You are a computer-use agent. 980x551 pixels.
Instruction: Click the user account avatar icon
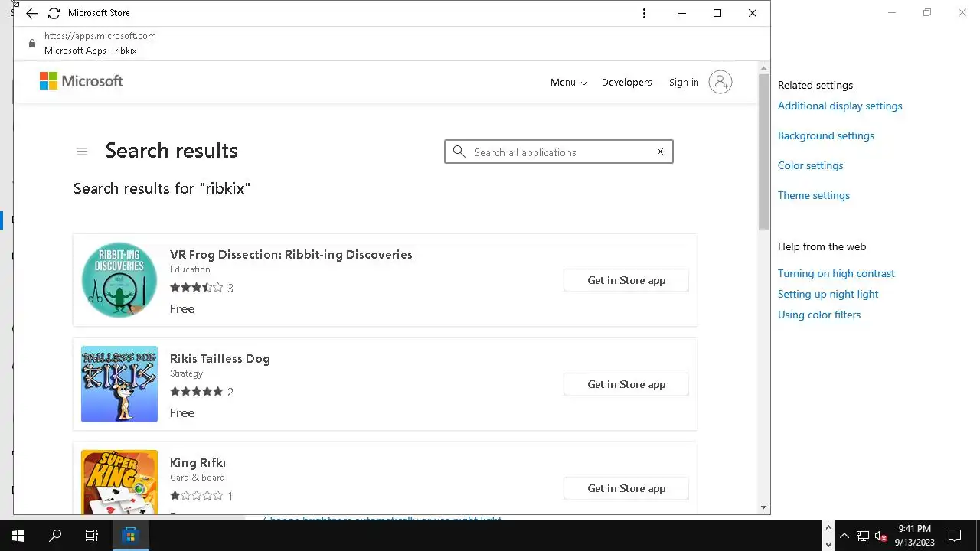coord(720,82)
